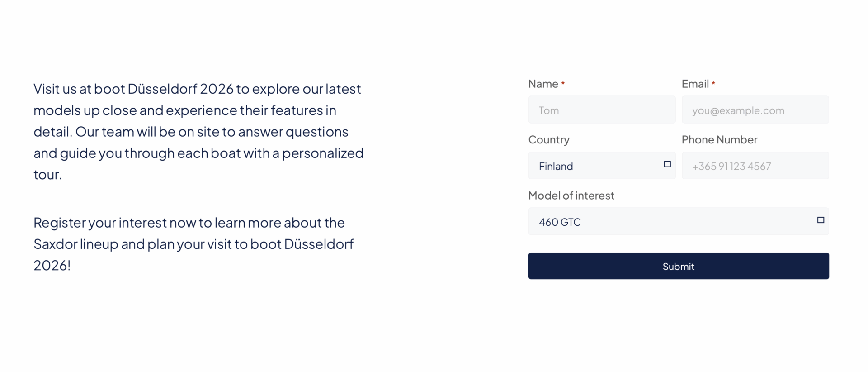Click the Register your interest paragraph
868x372 pixels.
(x=193, y=244)
